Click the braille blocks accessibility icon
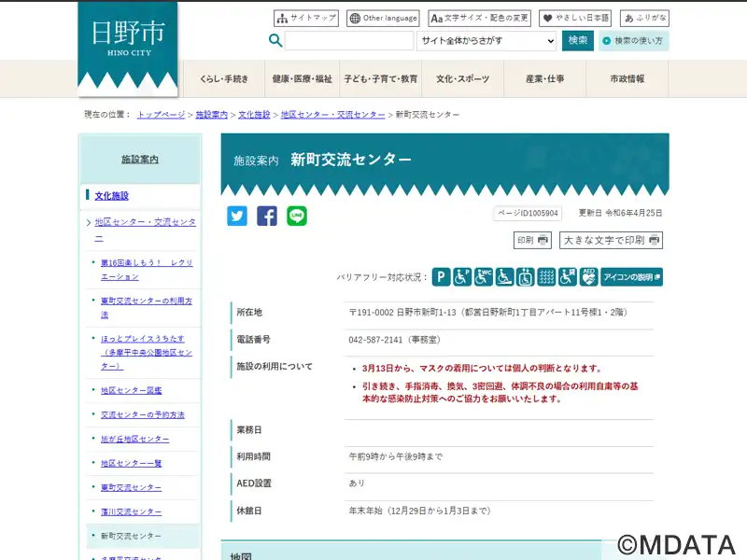Image resolution: width=747 pixels, height=560 pixels. coord(547,276)
